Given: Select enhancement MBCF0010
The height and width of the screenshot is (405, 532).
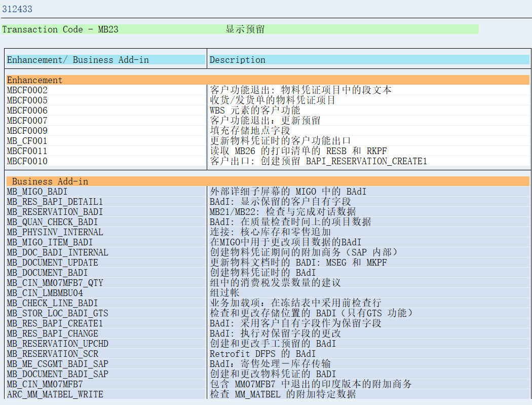Looking at the screenshot, I should coord(27,161).
